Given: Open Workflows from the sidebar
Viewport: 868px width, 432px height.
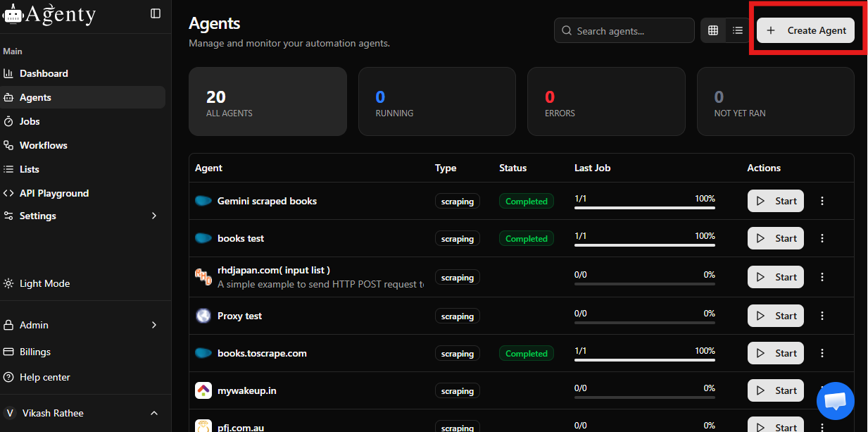Looking at the screenshot, I should tap(43, 145).
